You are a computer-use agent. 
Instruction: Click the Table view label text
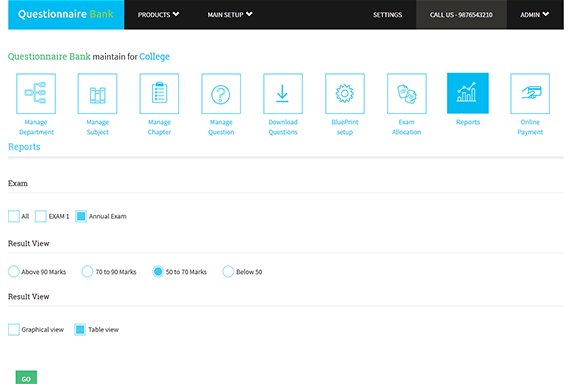pos(104,330)
